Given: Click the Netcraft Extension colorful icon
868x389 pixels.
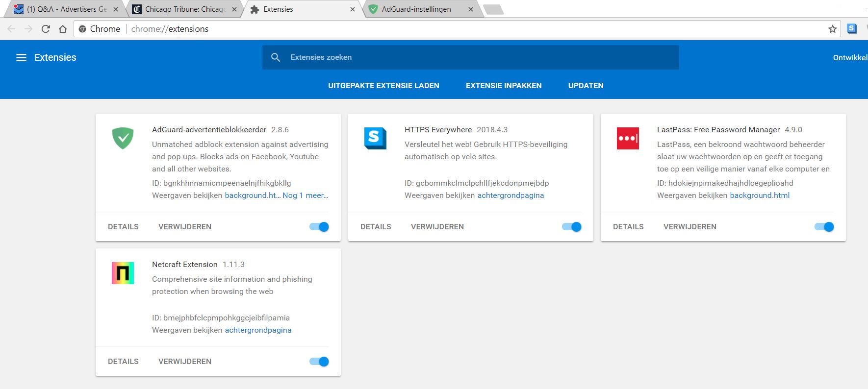Looking at the screenshot, I should tap(123, 273).
